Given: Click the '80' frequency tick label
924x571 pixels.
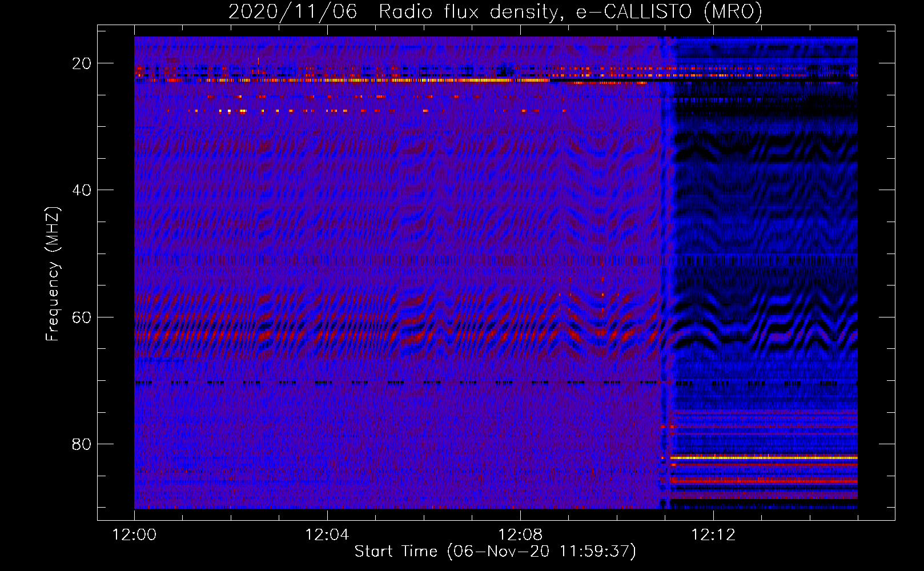Looking at the screenshot, I should (x=82, y=444).
